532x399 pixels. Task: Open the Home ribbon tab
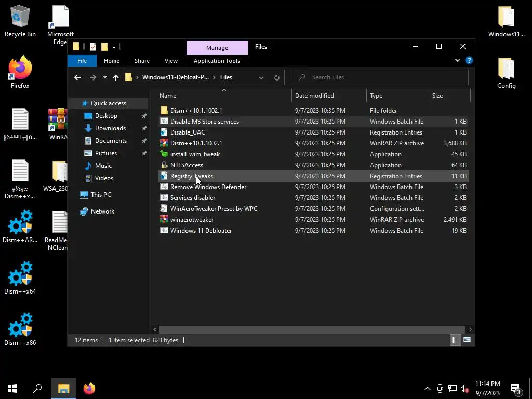[x=112, y=61]
